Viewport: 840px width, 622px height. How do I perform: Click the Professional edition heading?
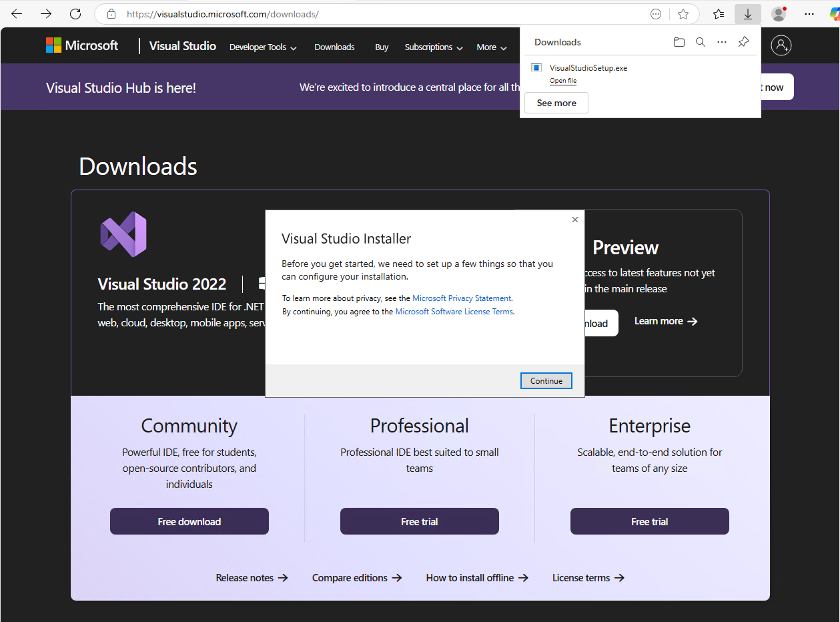tap(420, 426)
